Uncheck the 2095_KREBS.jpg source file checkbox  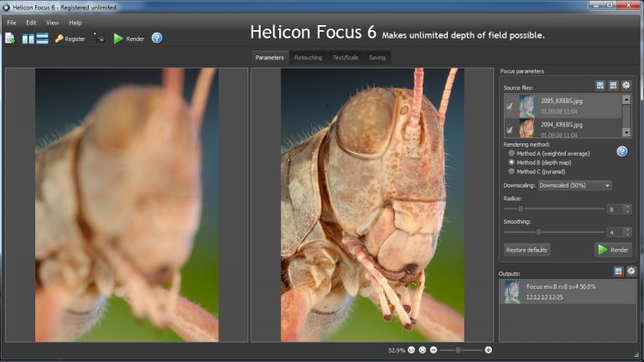[x=509, y=106]
